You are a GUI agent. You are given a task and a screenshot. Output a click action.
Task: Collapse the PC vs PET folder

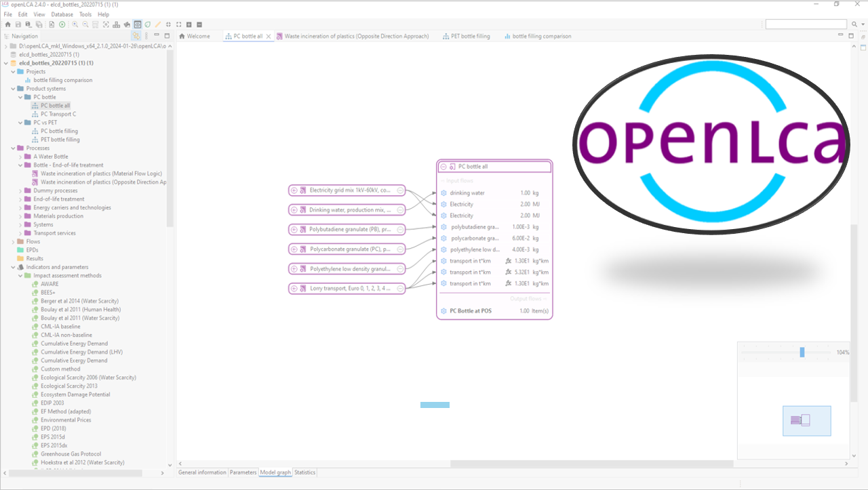pos(20,123)
